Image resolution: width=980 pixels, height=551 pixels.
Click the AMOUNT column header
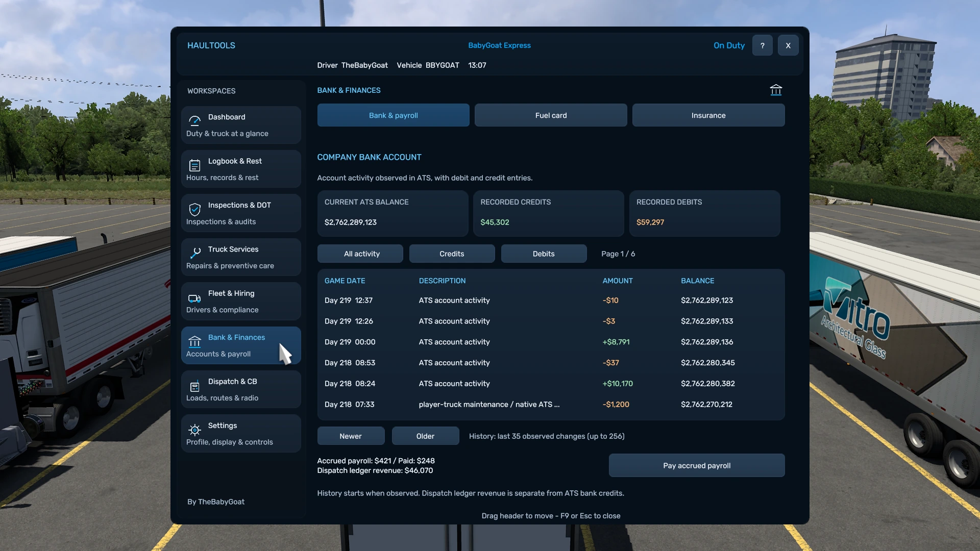point(618,281)
